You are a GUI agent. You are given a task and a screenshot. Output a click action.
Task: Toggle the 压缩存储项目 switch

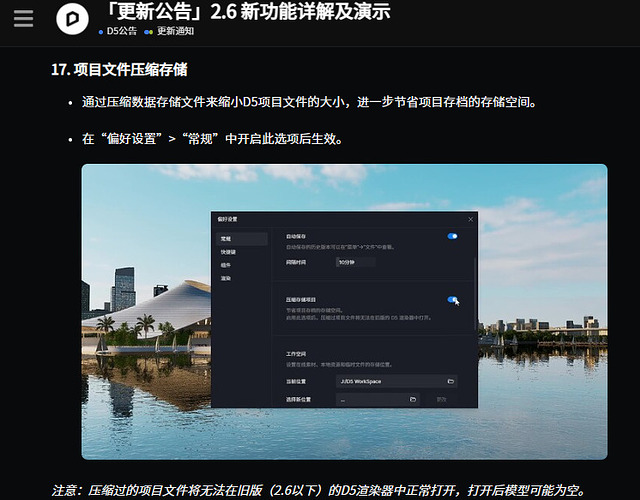point(452,300)
